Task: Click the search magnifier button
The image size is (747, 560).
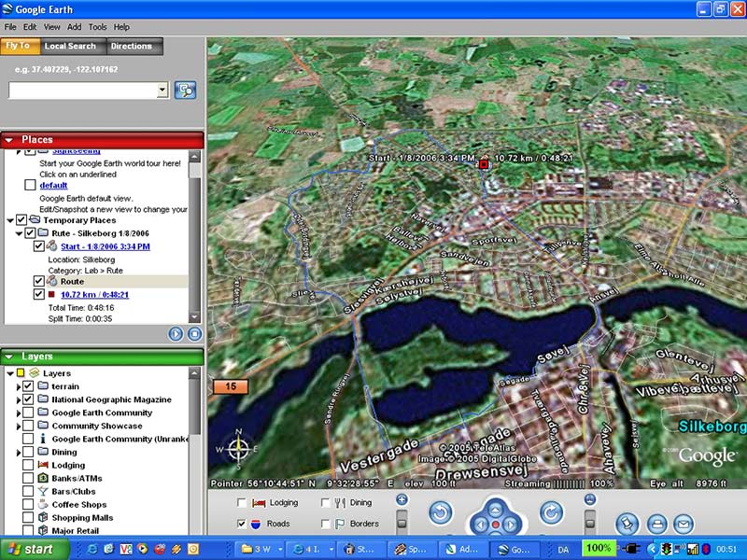Action: coord(185,90)
